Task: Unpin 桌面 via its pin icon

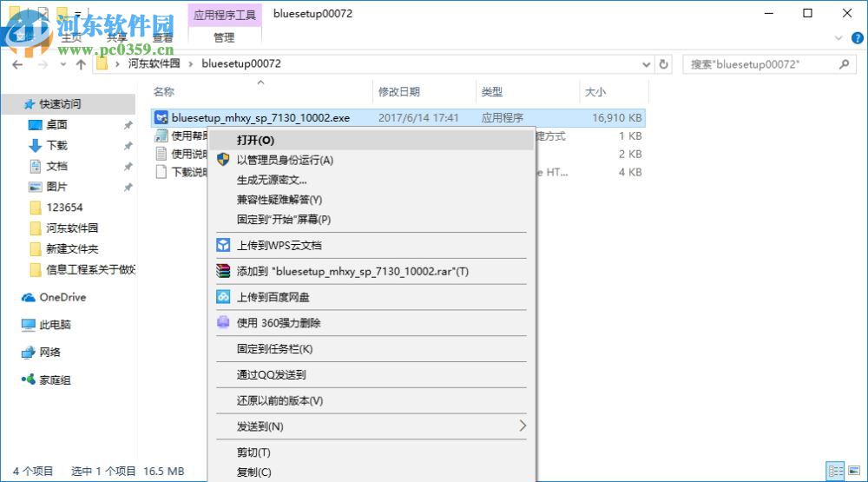Action: [128, 125]
